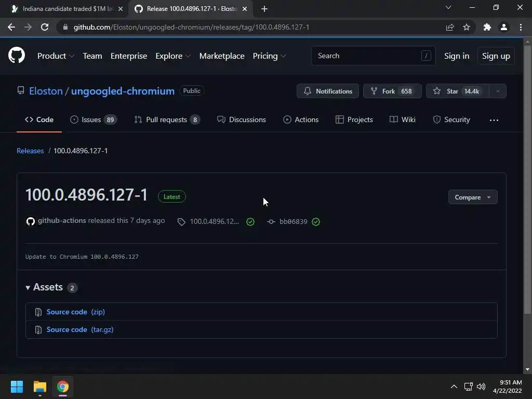
Task: Click the volume speaker icon in tray
Action: point(481,387)
